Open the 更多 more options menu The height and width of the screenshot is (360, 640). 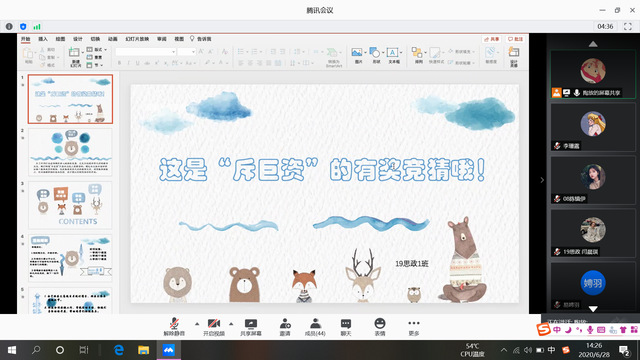pos(413,327)
